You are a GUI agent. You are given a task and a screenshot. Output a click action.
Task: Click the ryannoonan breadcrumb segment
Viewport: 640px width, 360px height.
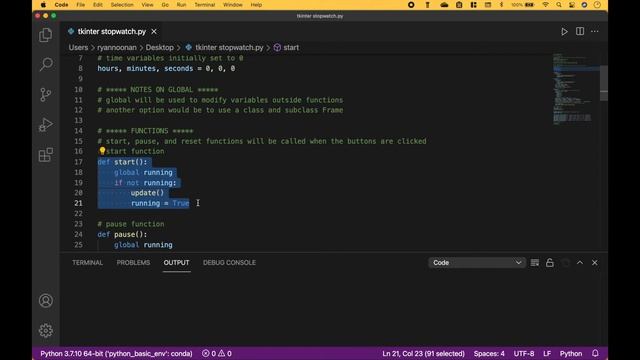[x=117, y=47]
